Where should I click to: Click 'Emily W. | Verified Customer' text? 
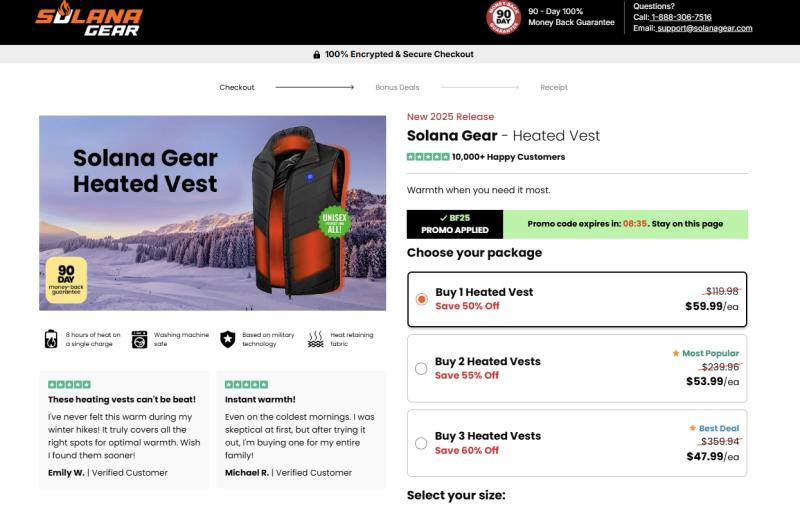(108, 473)
